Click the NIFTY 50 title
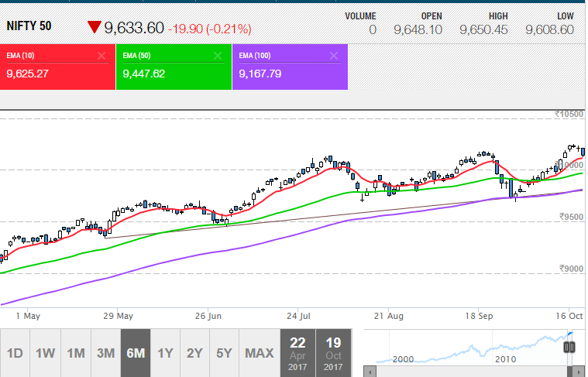Screen dimensions: 588x377 coord(29,26)
